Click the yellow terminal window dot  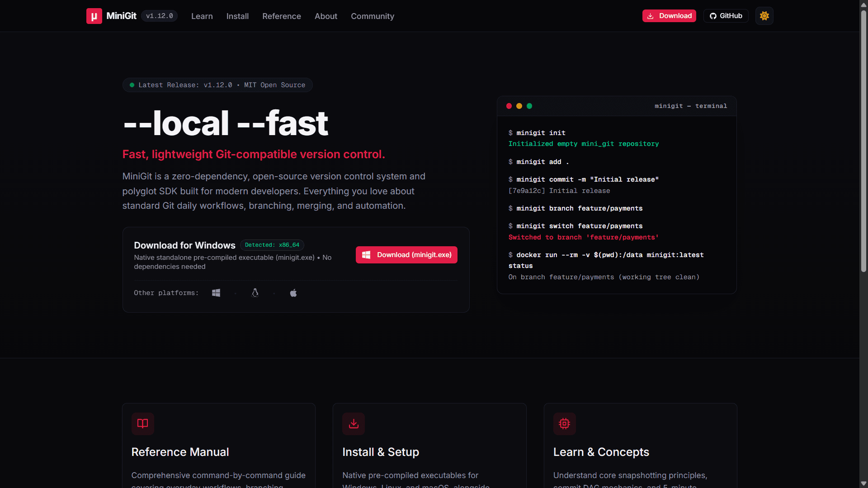519,106
